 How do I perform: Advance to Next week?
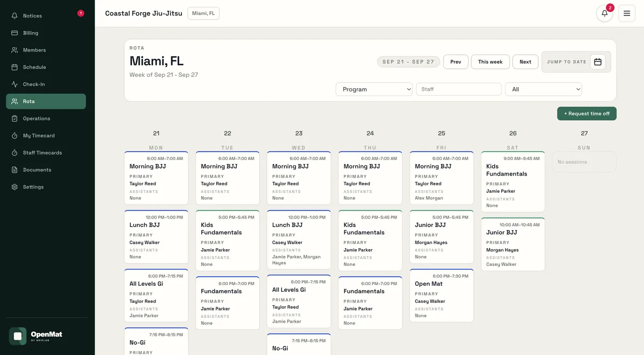pyautogui.click(x=525, y=62)
